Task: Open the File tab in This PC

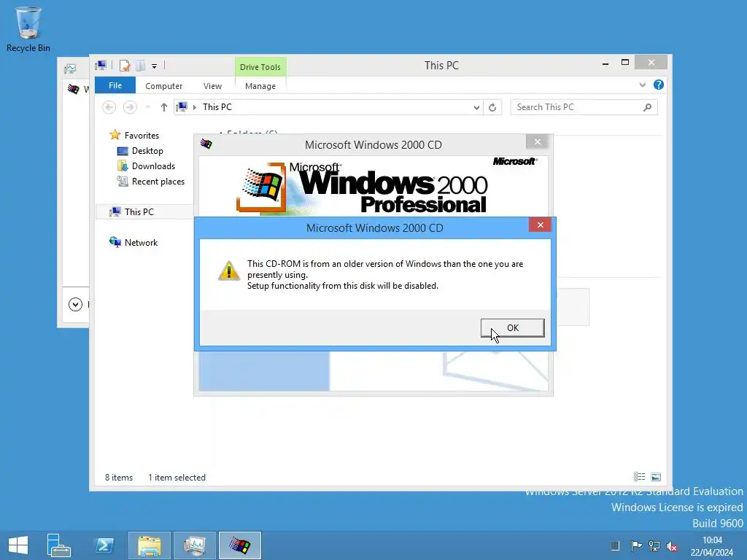Action: pyautogui.click(x=115, y=86)
